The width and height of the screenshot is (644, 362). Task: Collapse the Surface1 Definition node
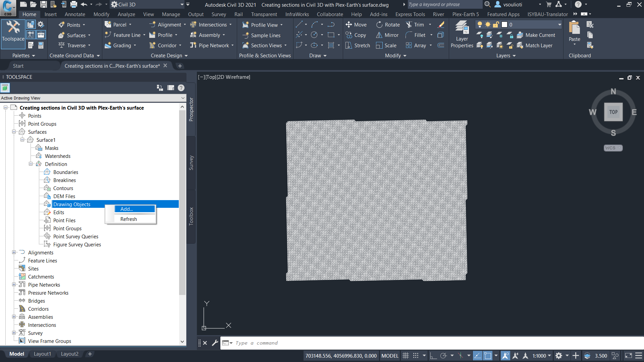(x=31, y=164)
